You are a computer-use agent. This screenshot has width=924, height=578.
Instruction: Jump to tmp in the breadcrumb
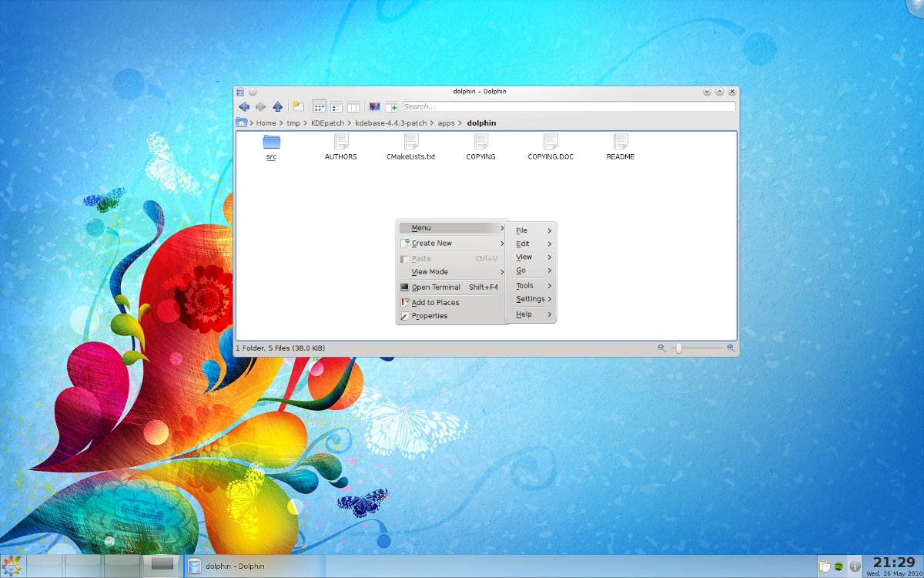[293, 123]
